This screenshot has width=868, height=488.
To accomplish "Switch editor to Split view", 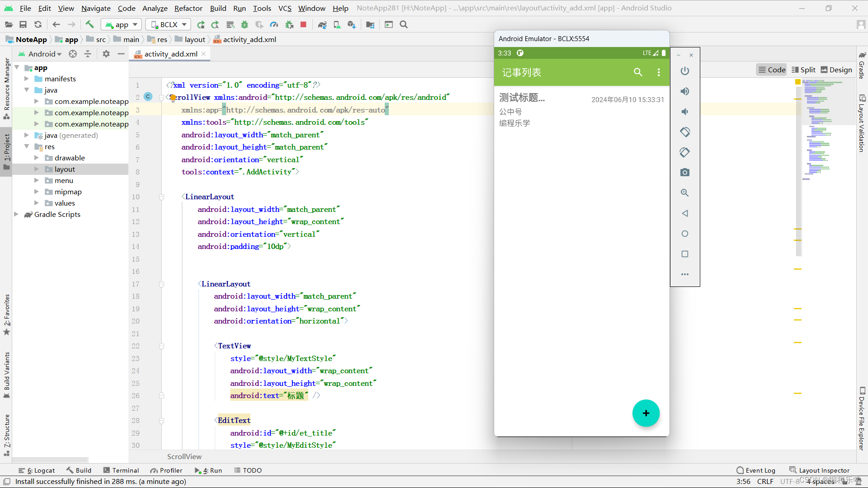I will point(803,70).
